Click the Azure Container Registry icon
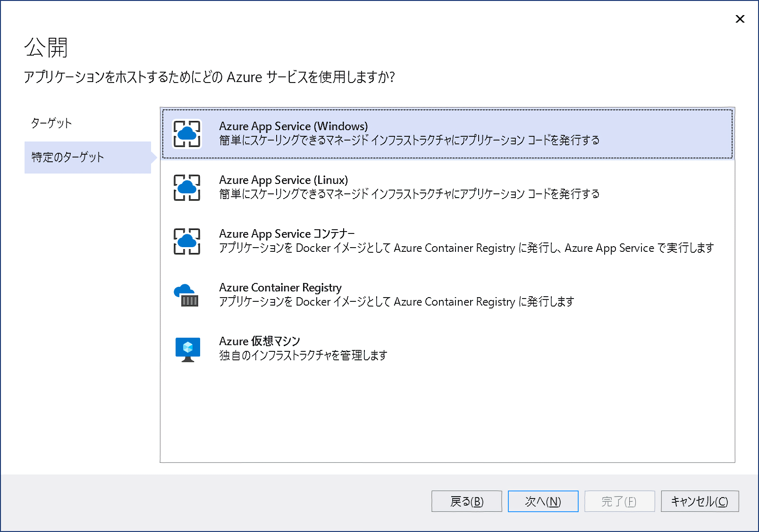The width and height of the screenshot is (759, 532). click(x=187, y=295)
